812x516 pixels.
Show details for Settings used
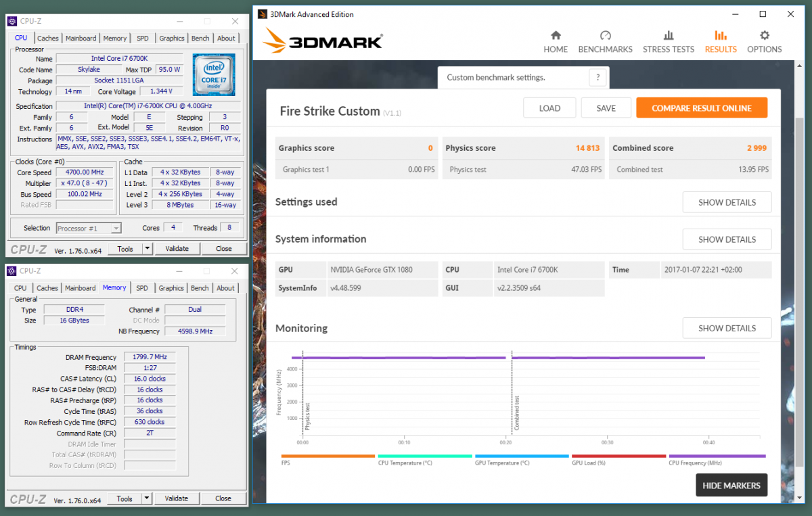(x=727, y=202)
